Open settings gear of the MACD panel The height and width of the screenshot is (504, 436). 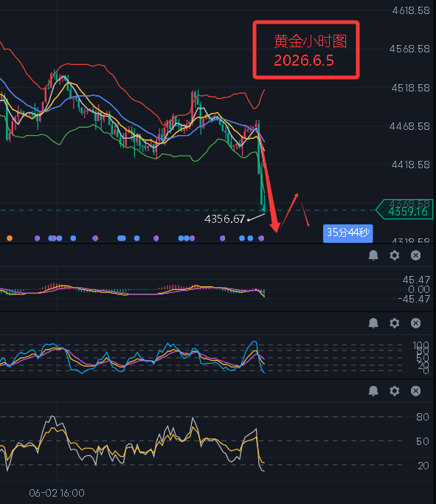coord(394,255)
